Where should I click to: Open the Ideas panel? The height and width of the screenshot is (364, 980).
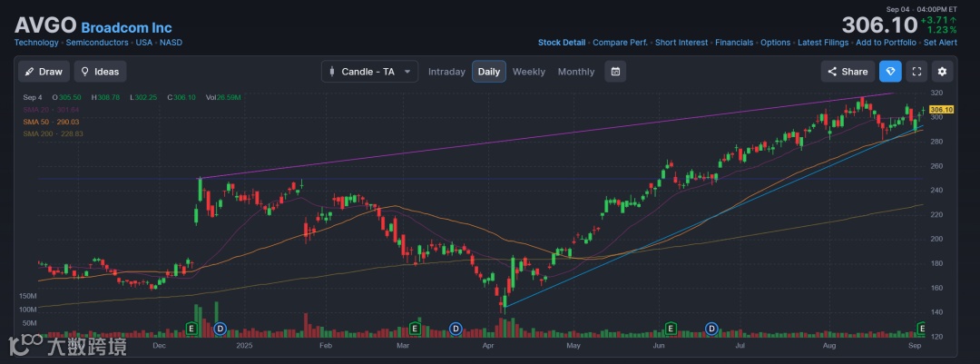point(100,72)
